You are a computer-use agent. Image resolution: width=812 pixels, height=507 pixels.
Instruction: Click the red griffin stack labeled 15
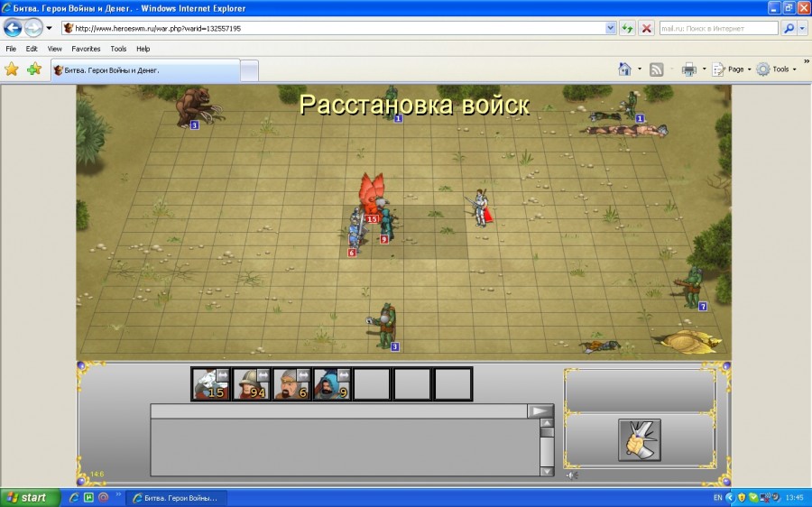pyautogui.click(x=372, y=198)
